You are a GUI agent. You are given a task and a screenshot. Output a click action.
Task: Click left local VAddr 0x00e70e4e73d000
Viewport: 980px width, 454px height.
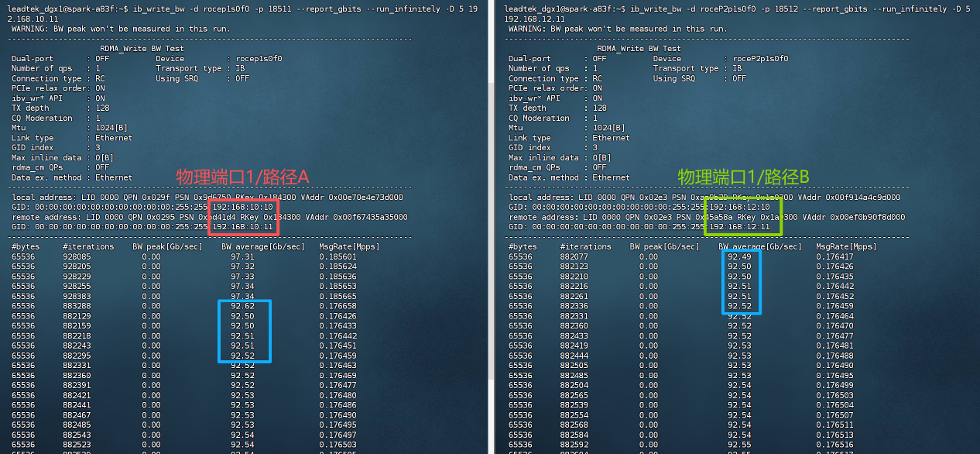point(365,198)
